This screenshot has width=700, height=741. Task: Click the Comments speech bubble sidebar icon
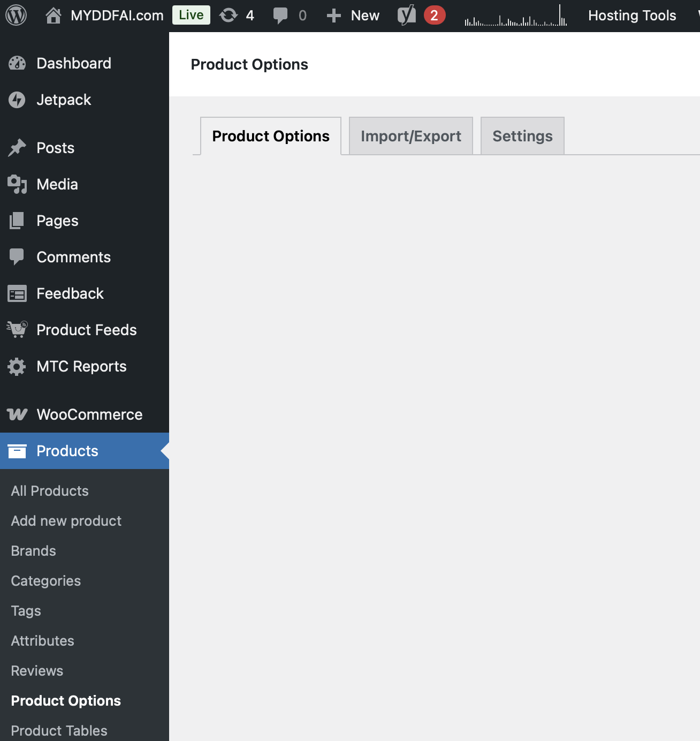click(17, 257)
